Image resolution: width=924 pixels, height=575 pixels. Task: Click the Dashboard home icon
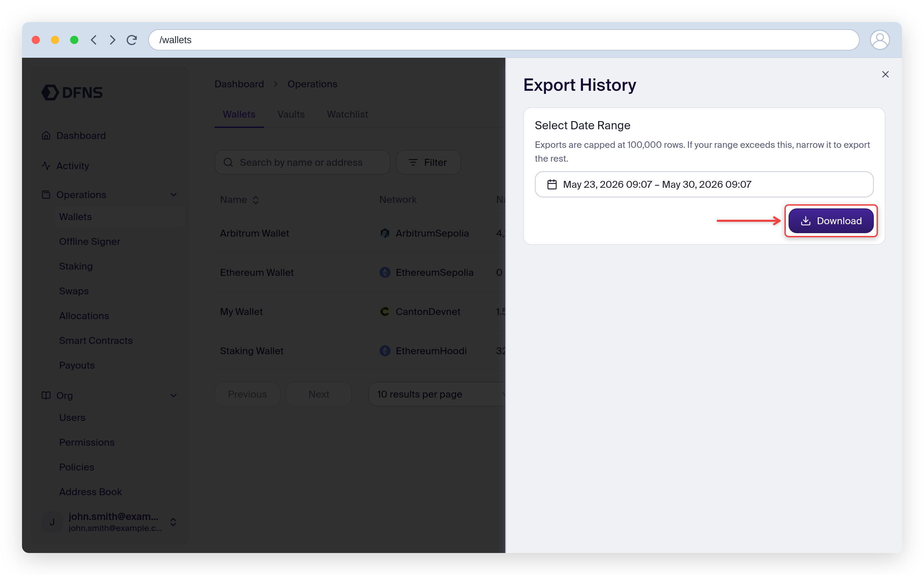[46, 136]
